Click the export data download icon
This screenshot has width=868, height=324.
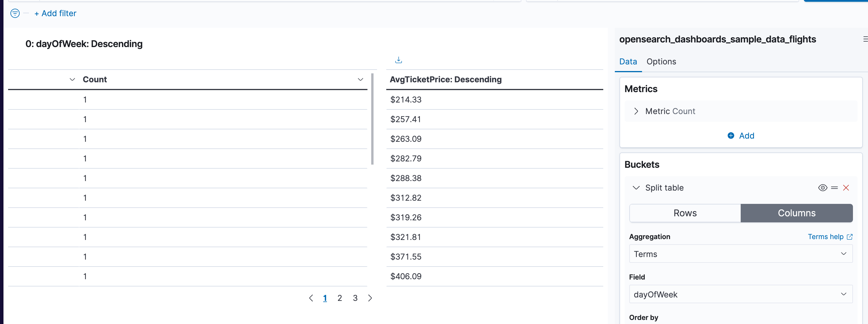pyautogui.click(x=399, y=60)
